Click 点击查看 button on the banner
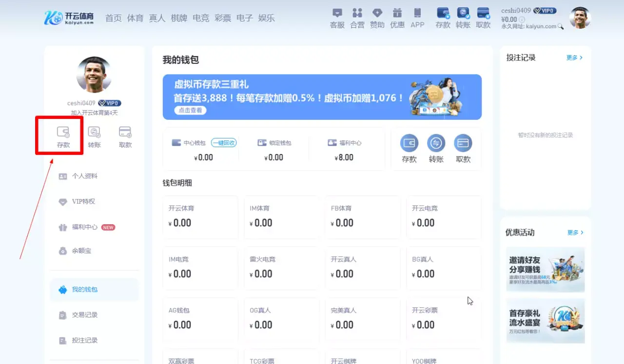The image size is (624, 364). pyautogui.click(x=190, y=110)
